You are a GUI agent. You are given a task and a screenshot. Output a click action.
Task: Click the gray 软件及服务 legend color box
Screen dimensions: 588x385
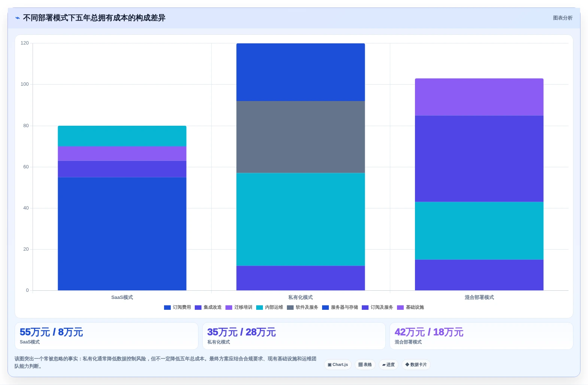click(x=290, y=308)
